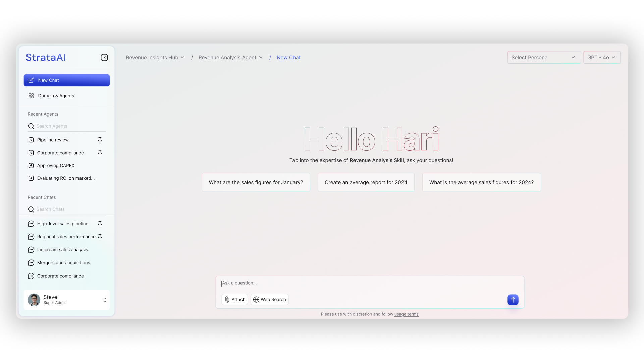Collapse the sidebar using the panel toggle icon
Screen dimensions: 644x362
point(104,57)
